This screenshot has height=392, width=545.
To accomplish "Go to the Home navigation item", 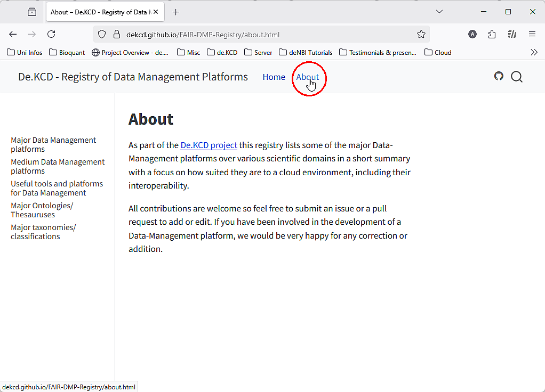I will pos(274,77).
